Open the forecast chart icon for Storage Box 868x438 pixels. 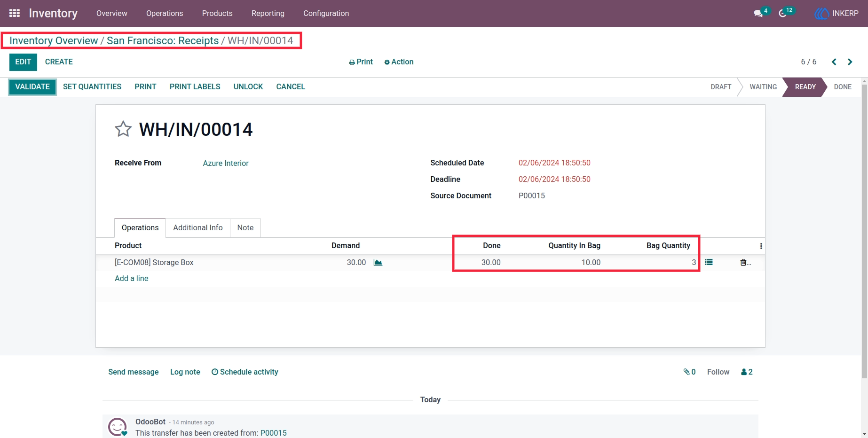[378, 262]
